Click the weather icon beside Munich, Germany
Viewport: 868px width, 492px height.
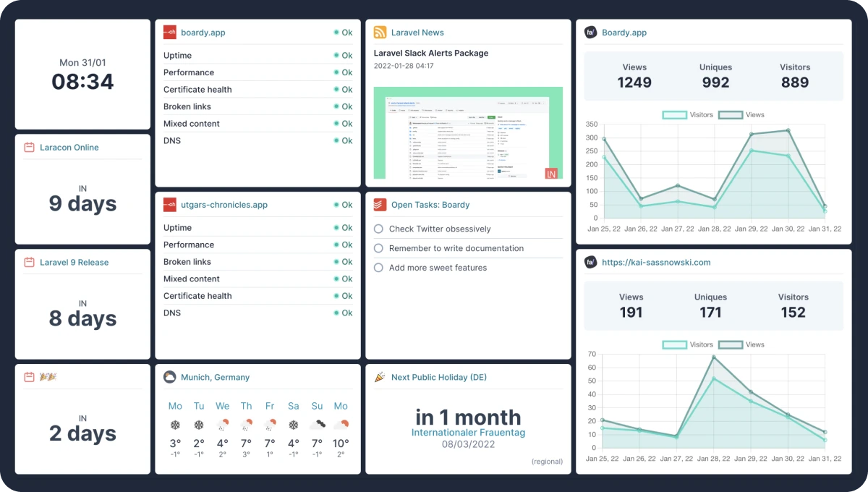(x=170, y=377)
